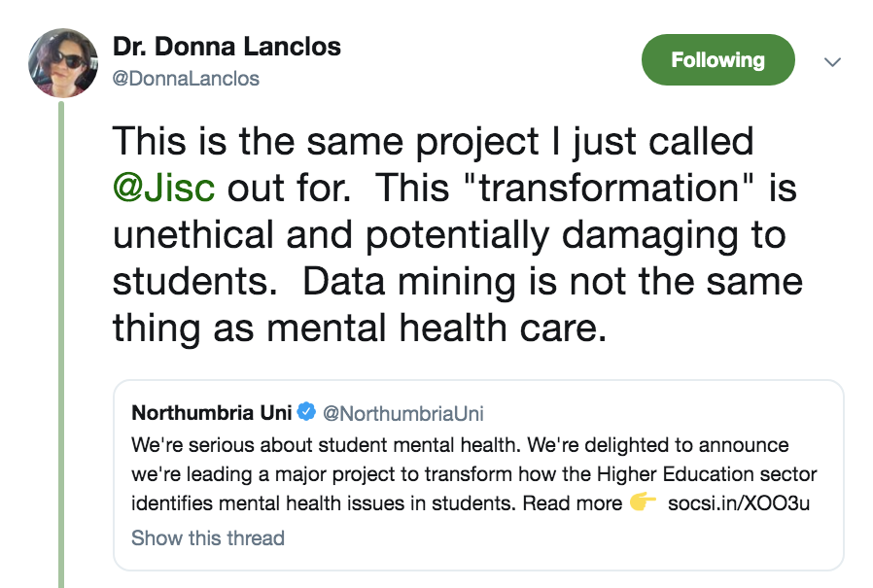The width and height of the screenshot is (873, 588).
Task: Click the @NorthumbriaUni handle
Action: pyautogui.click(x=402, y=413)
